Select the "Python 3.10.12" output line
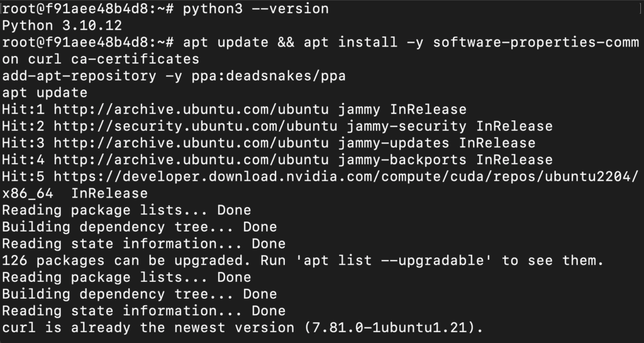This screenshot has width=644, height=343. tap(62, 26)
